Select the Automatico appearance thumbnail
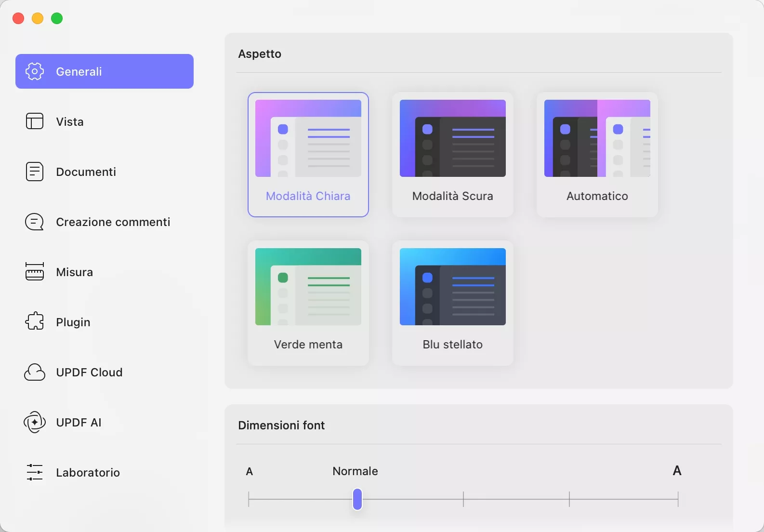764x532 pixels. coord(597,138)
